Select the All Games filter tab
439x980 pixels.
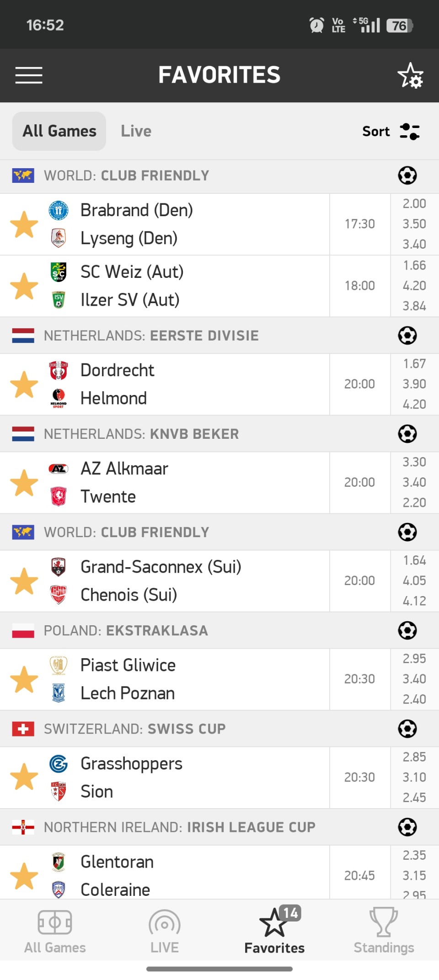(x=59, y=132)
